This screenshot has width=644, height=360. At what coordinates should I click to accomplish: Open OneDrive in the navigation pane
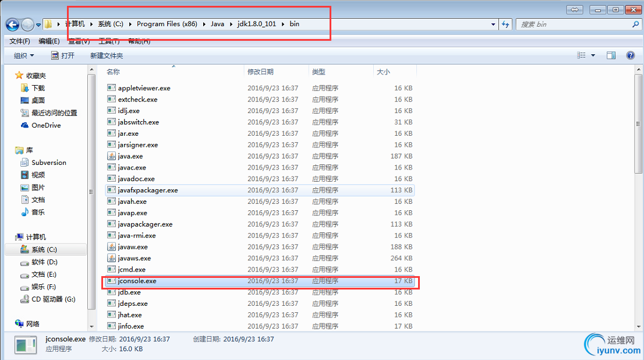41,125
